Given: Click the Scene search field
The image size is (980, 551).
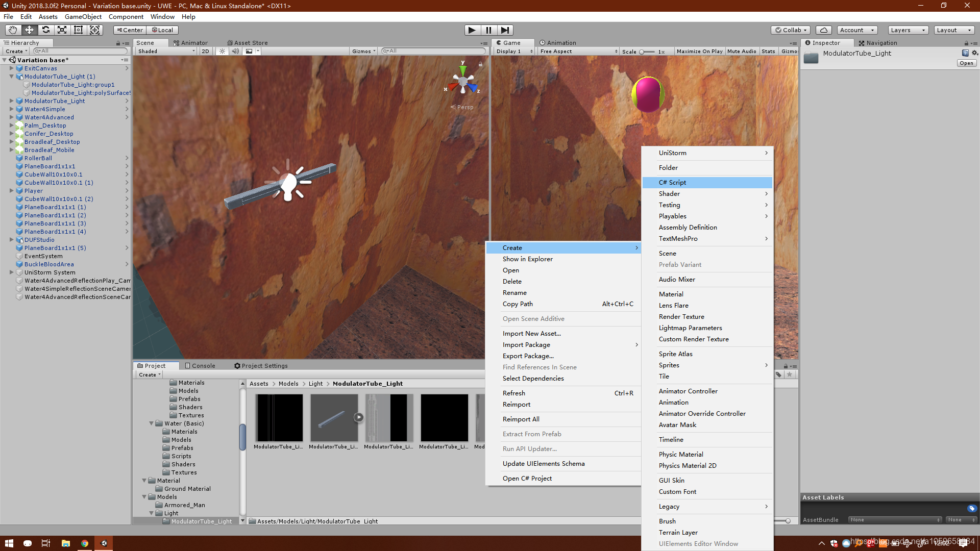Looking at the screenshot, I should pyautogui.click(x=433, y=51).
